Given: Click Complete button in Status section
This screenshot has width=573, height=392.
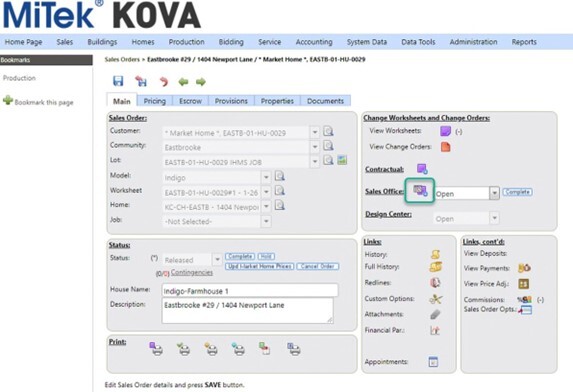Looking at the screenshot, I should [240, 256].
